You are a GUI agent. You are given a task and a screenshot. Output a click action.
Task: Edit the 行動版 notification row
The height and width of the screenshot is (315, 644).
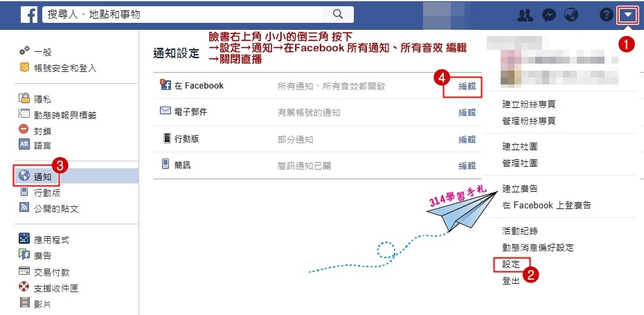point(467,139)
